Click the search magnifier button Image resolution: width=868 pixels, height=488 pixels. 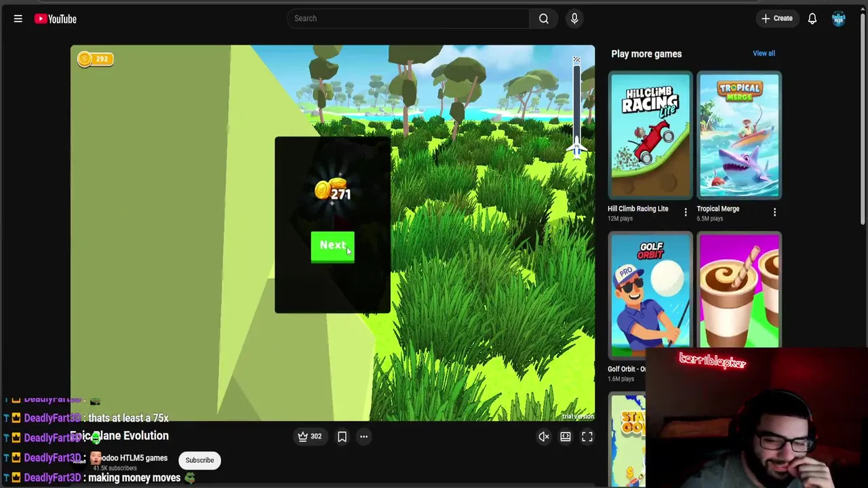[544, 18]
